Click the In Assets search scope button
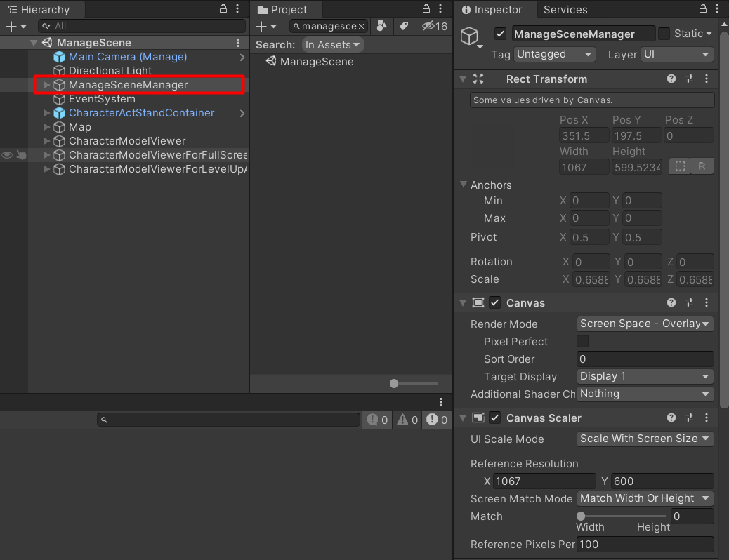729x560 pixels. coord(332,44)
